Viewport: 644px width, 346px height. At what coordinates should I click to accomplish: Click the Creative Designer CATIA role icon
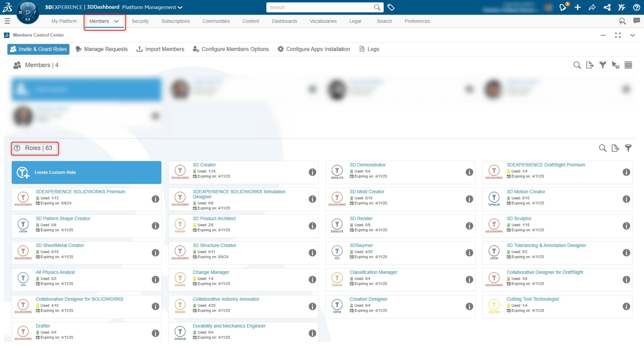337,306
